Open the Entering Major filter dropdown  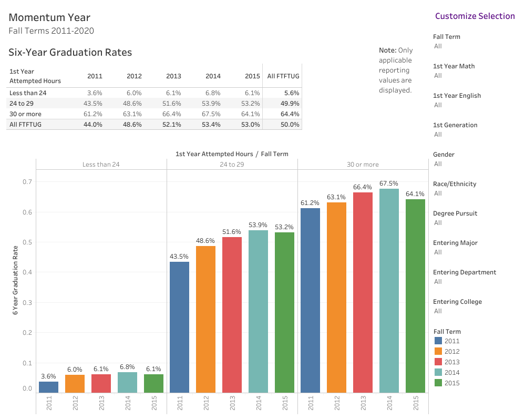[473, 252]
